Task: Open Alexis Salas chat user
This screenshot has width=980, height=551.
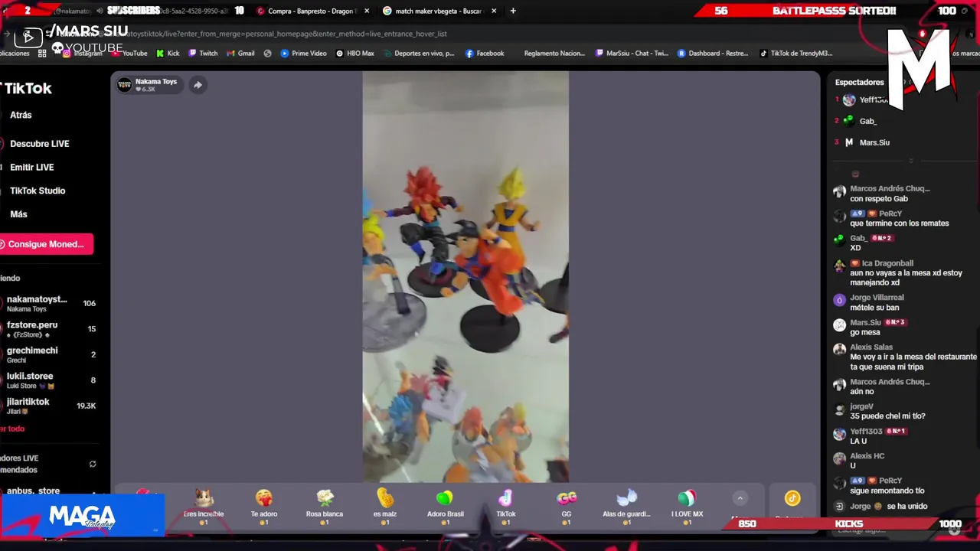Action: (871, 347)
